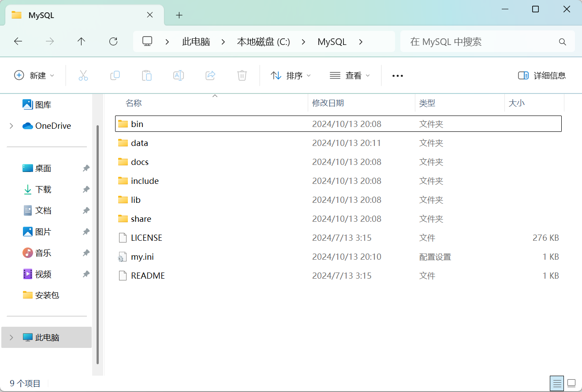Go forward with the right arrow
The height and width of the screenshot is (392, 582).
tap(50, 41)
